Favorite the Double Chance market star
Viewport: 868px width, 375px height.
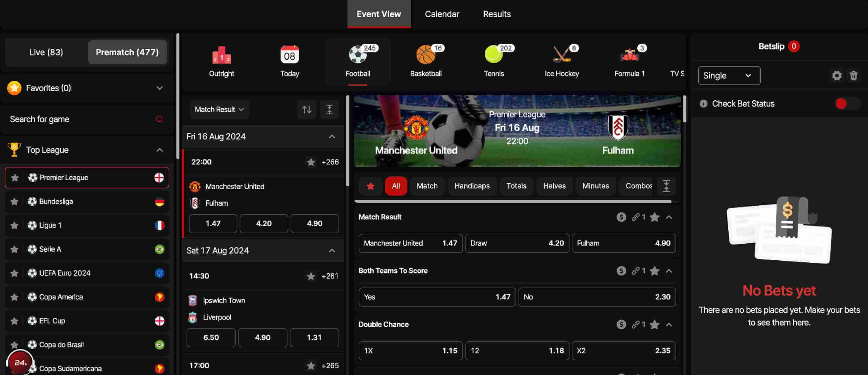pyautogui.click(x=654, y=325)
